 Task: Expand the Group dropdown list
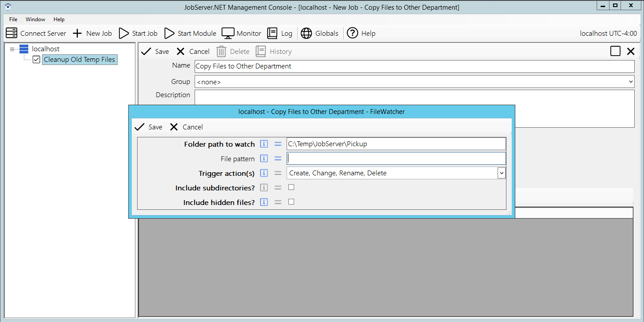pyautogui.click(x=630, y=82)
